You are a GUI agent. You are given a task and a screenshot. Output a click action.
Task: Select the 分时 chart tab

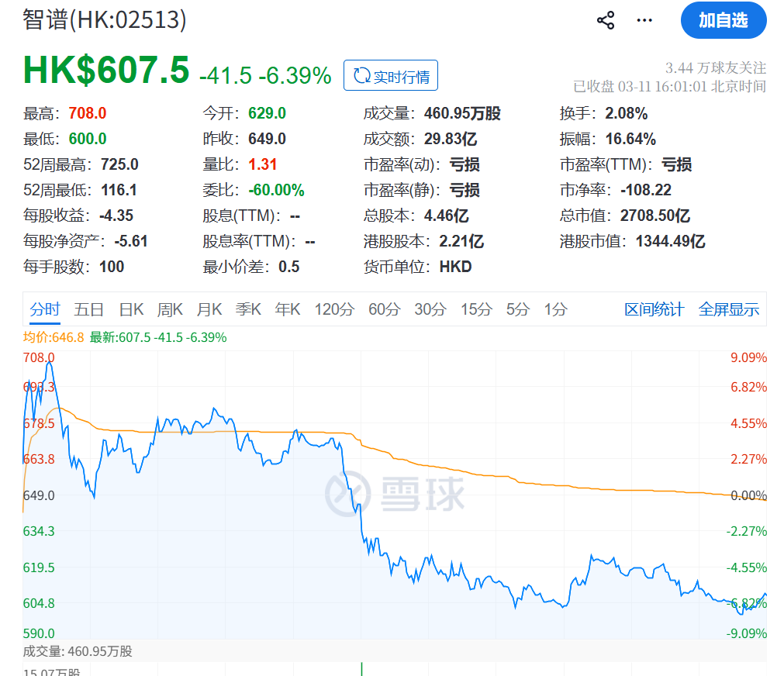(45, 309)
